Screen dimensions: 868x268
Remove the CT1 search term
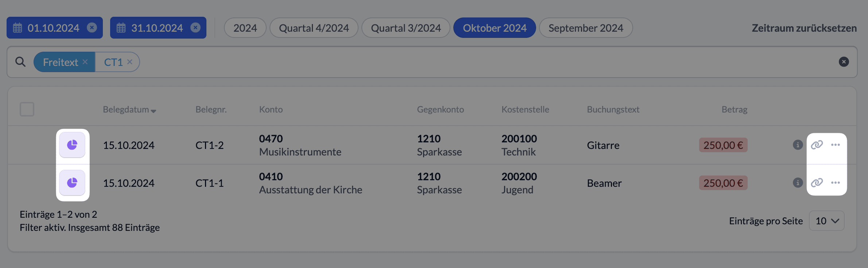point(129,62)
